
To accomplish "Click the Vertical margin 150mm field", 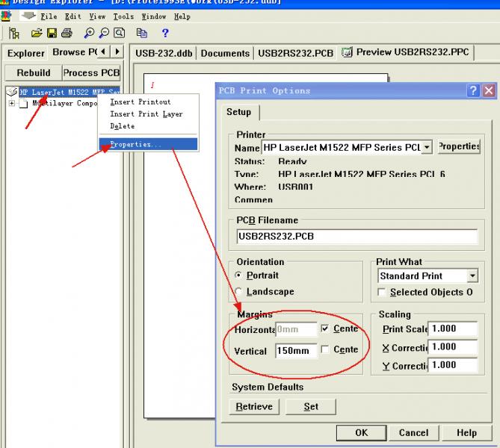I will (296, 351).
